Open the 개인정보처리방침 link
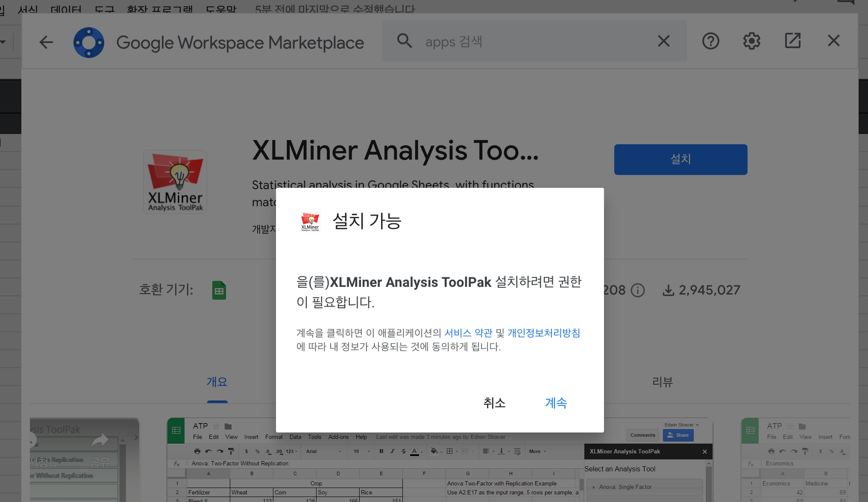The height and width of the screenshot is (502, 868). pos(543,333)
